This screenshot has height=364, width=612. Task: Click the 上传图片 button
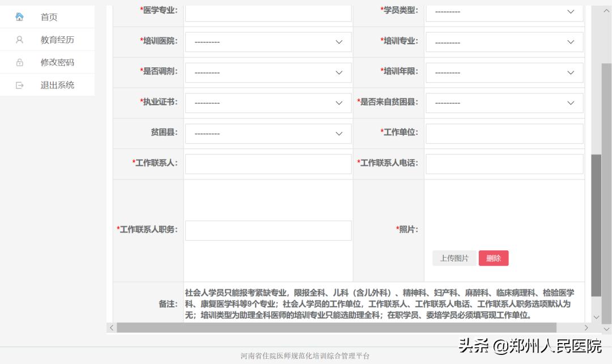click(455, 258)
